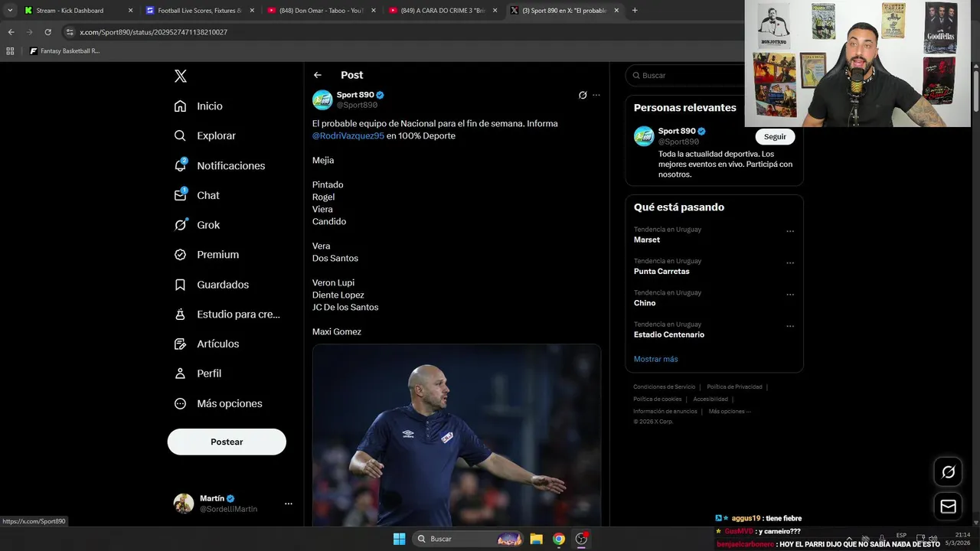Screen dimensions: 980x551
Task: Close the Sport 890 browser tab
Action: (x=616, y=11)
